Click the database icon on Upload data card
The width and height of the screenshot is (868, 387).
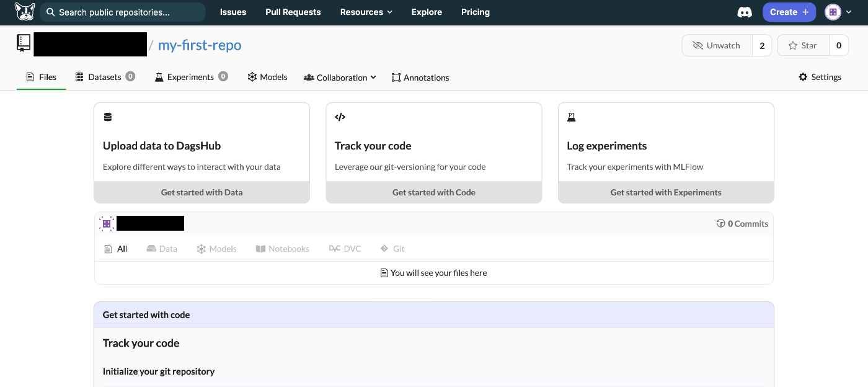pos(108,117)
